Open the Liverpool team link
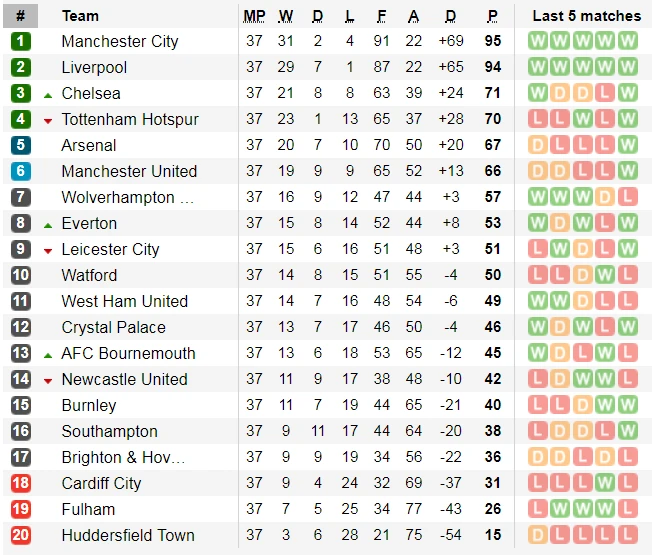652x555 pixels. [x=94, y=67]
